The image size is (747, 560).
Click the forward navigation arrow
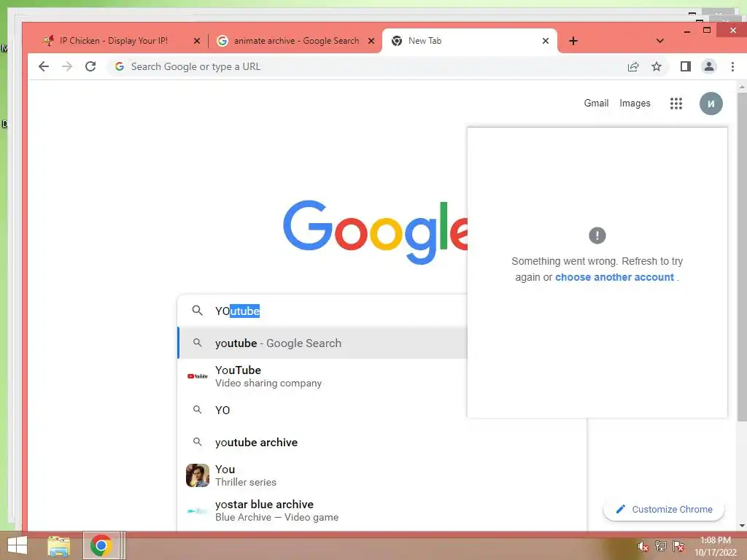67,66
